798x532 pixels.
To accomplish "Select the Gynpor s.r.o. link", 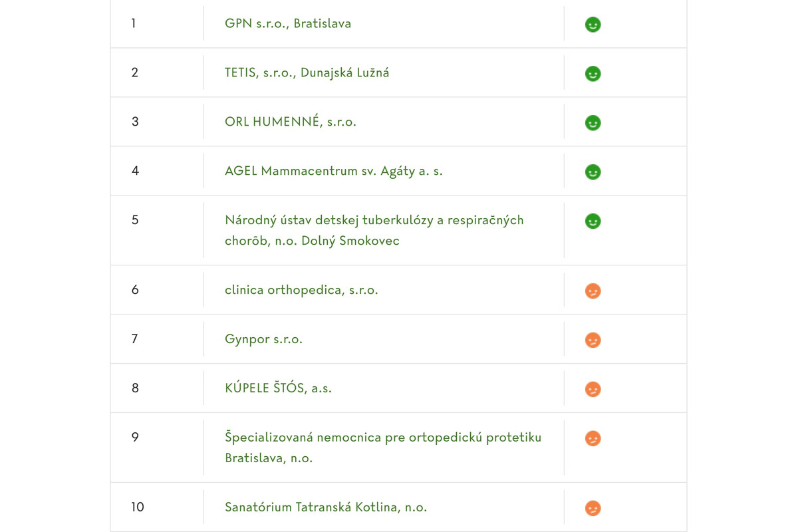I will tap(263, 339).
